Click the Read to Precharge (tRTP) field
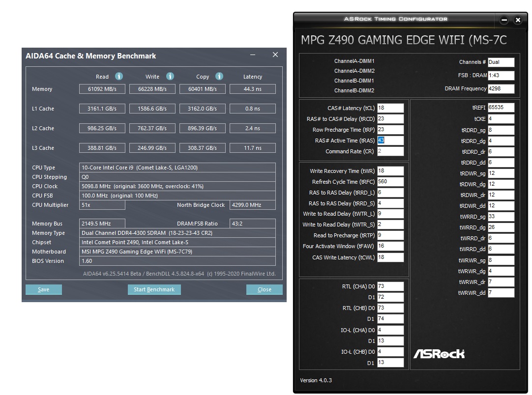Viewport: 532px width, 395px height. click(390, 235)
